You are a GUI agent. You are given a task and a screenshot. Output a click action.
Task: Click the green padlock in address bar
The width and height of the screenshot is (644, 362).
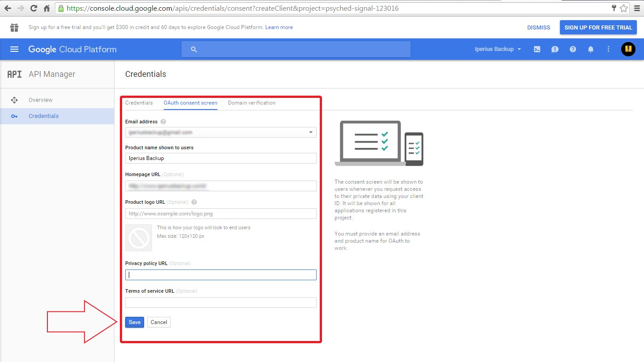pyautogui.click(x=61, y=8)
